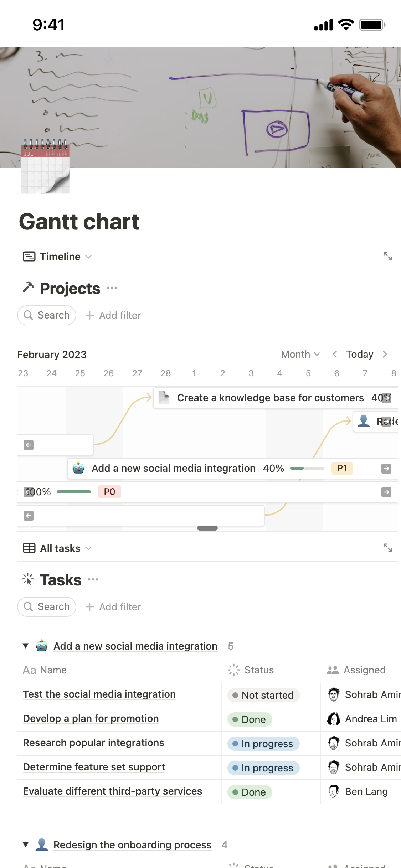Click the All tasks table icon
The width and height of the screenshot is (401, 868).
coord(29,548)
